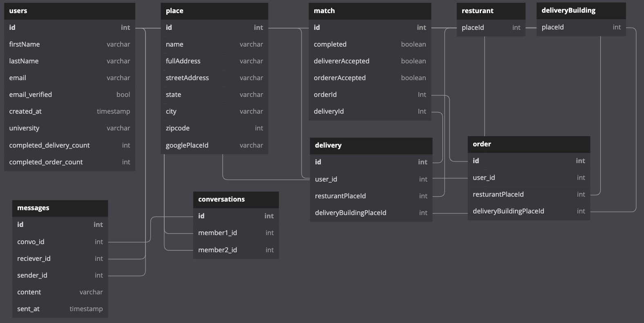The width and height of the screenshot is (644, 323).
Task: Select the place table header
Action: tap(215, 11)
